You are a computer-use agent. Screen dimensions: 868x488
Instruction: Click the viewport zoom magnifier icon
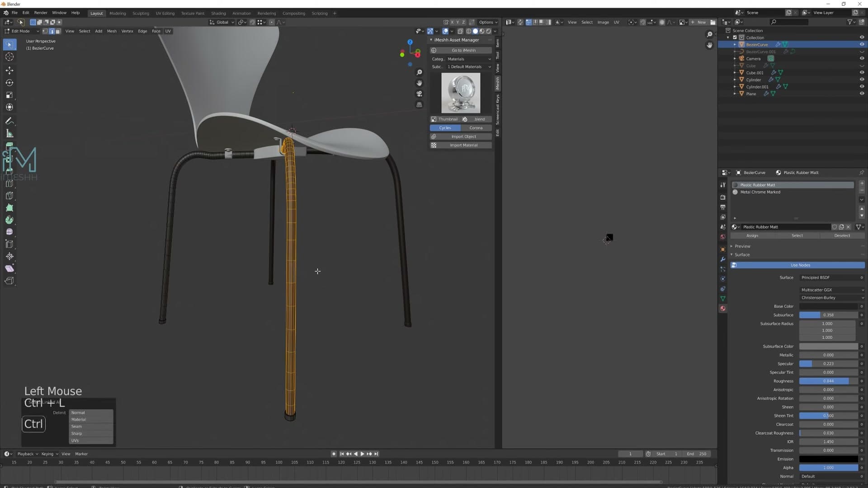click(419, 72)
